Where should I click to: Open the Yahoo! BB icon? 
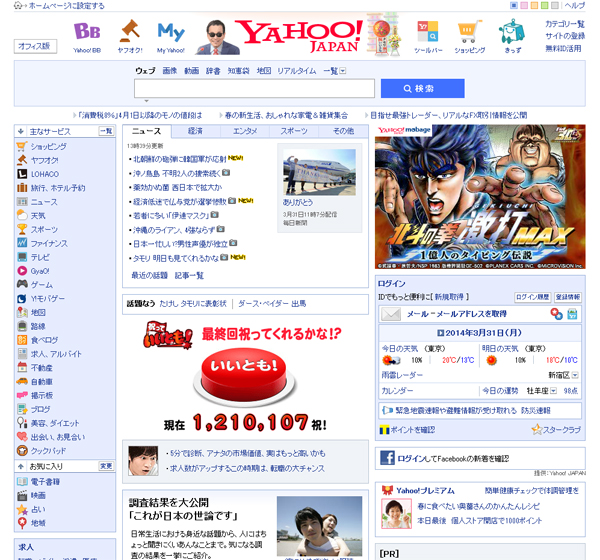(x=87, y=32)
